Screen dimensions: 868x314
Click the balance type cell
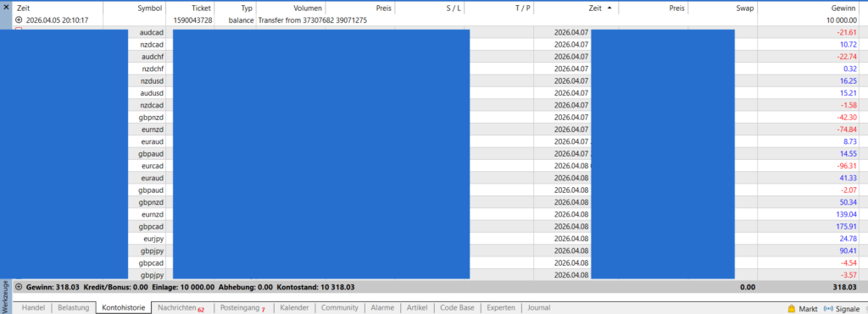tap(241, 20)
